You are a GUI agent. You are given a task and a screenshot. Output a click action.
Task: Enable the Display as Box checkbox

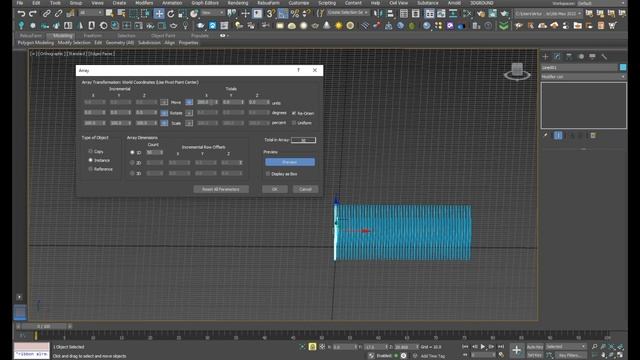click(x=268, y=173)
